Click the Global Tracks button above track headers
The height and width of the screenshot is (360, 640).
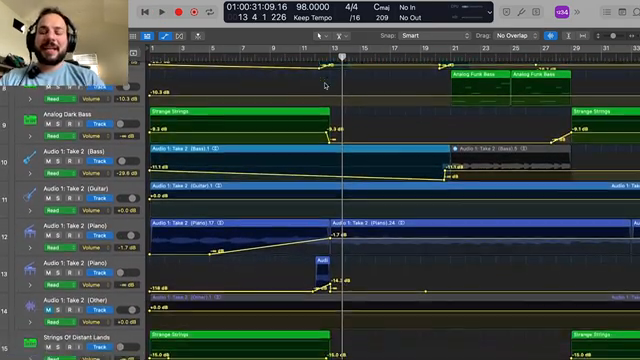133,53
